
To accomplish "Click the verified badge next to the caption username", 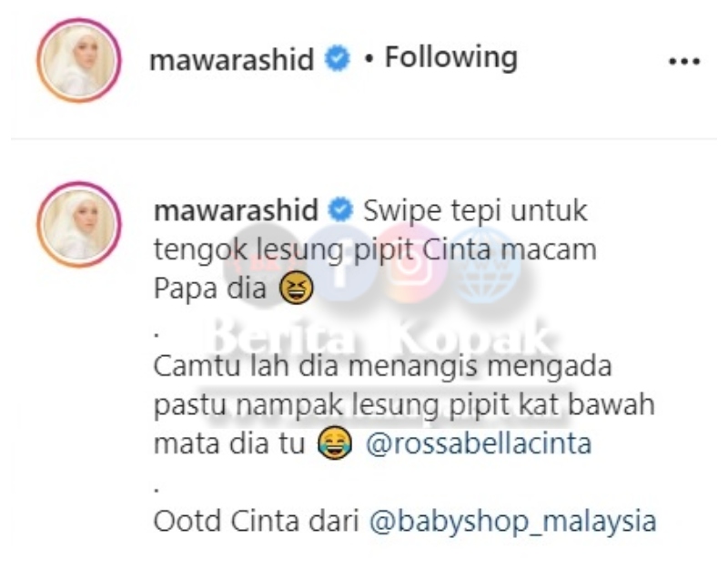I will pyautogui.click(x=340, y=209).
